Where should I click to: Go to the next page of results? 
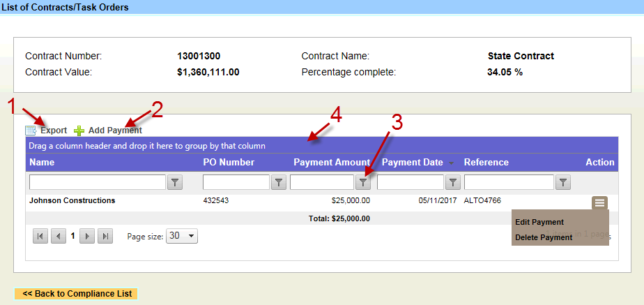click(x=88, y=237)
